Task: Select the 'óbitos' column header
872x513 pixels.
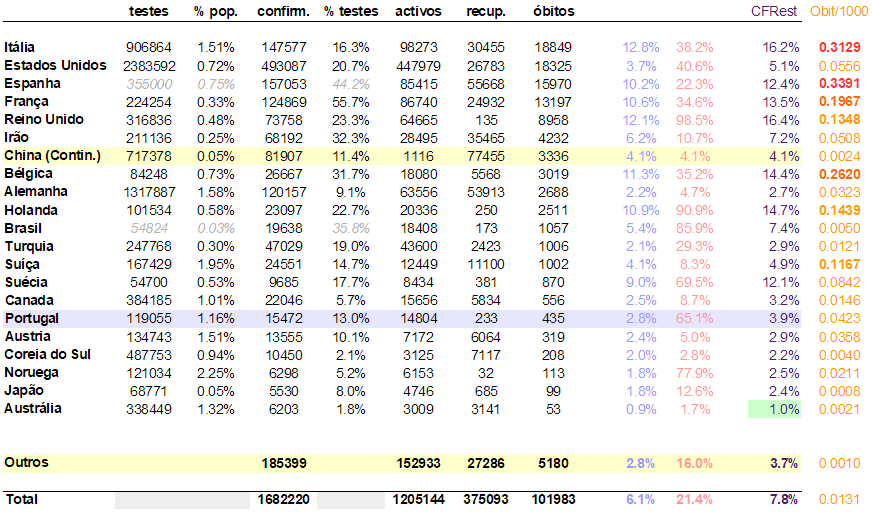Action: pyautogui.click(x=553, y=11)
